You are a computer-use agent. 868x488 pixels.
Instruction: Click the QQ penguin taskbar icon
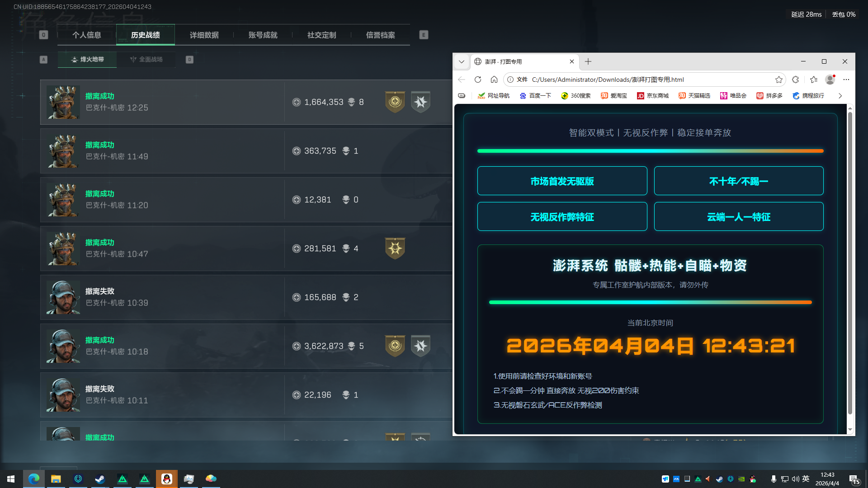pyautogui.click(x=167, y=479)
